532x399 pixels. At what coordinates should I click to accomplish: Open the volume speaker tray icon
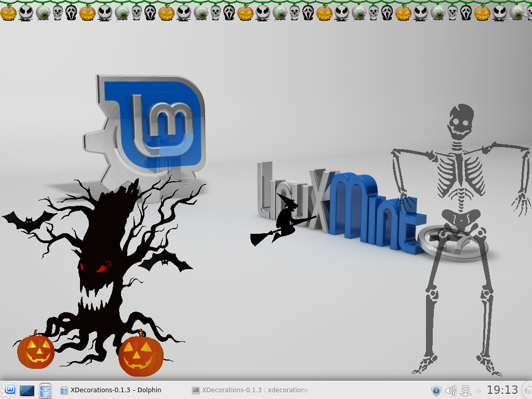(450, 391)
